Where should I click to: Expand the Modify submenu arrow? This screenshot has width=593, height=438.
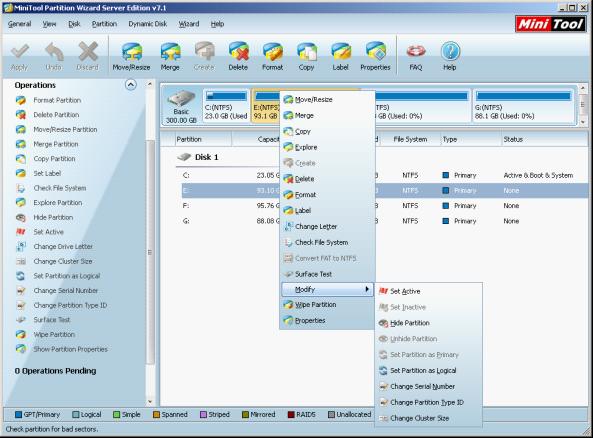pos(367,289)
